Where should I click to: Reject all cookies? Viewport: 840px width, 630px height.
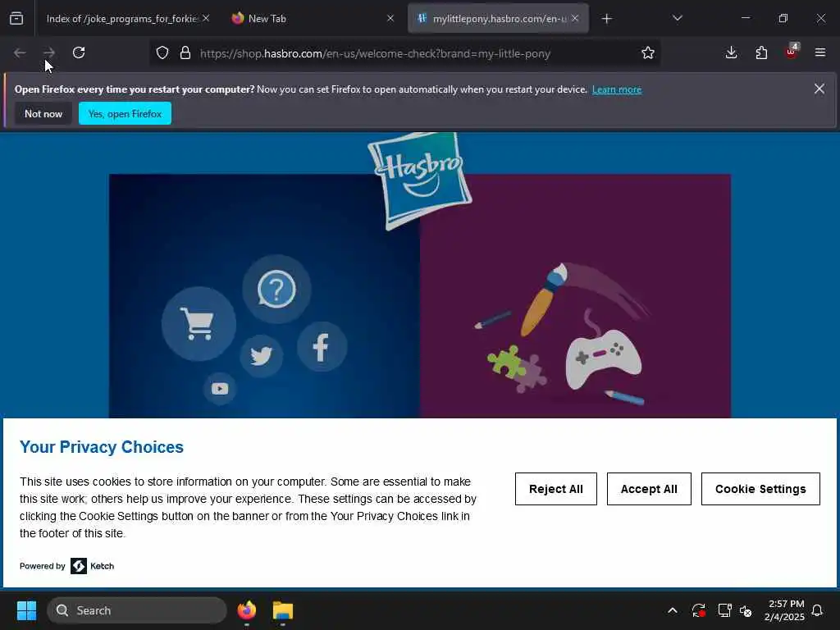pos(555,489)
